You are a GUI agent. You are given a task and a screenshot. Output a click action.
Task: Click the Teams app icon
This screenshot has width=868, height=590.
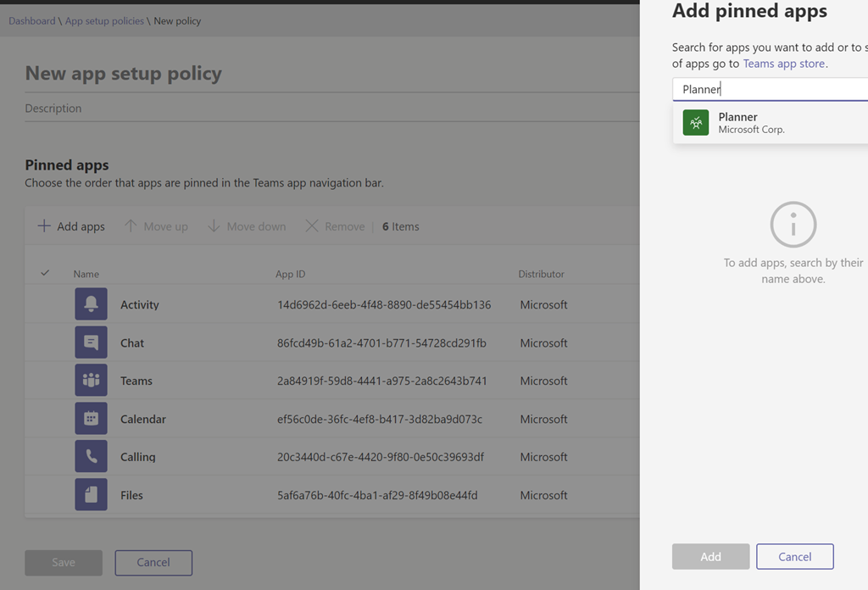[91, 381]
